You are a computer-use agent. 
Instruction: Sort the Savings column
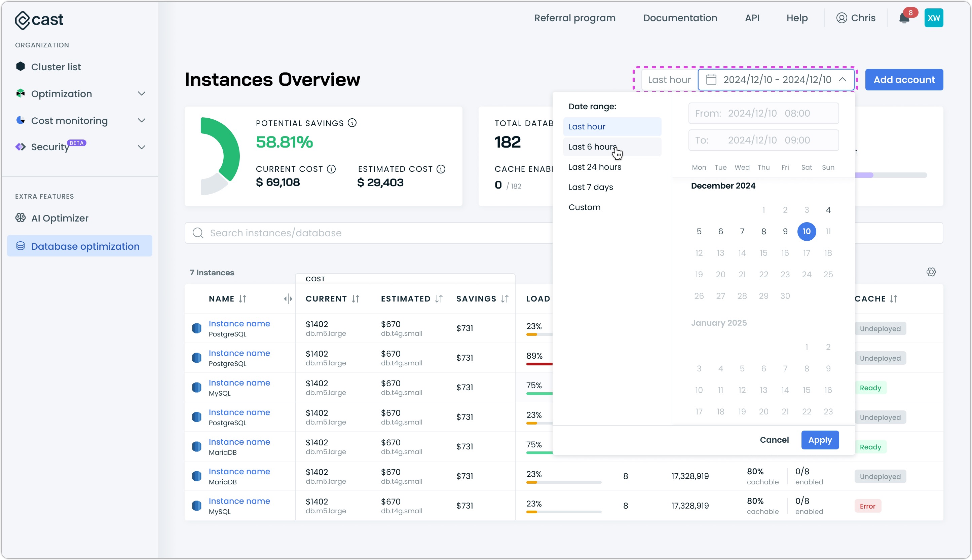[x=505, y=299]
